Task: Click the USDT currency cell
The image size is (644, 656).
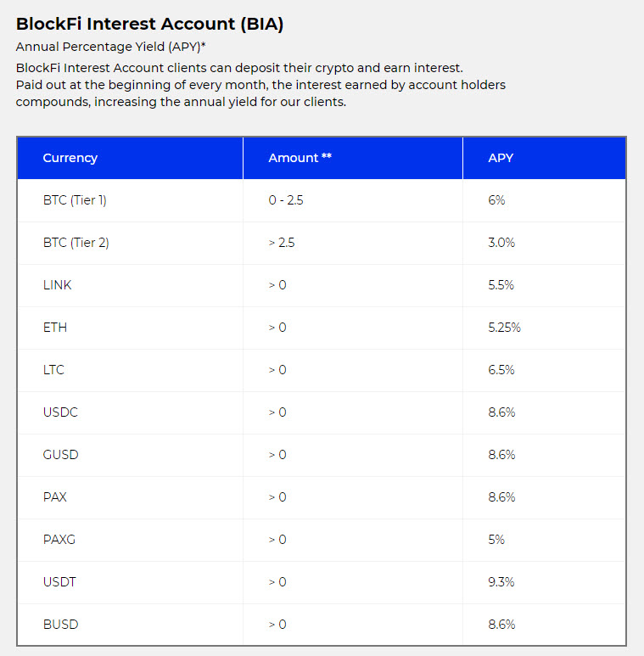Action: click(59, 582)
